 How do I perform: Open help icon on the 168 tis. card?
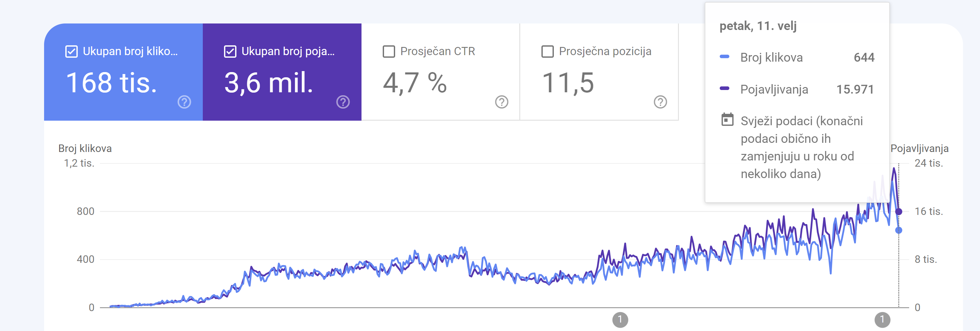185,102
